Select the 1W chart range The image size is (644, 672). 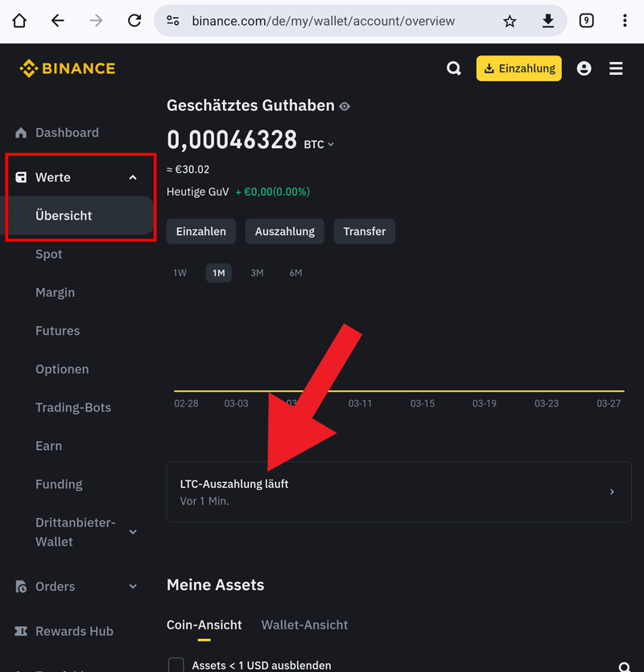(x=180, y=273)
